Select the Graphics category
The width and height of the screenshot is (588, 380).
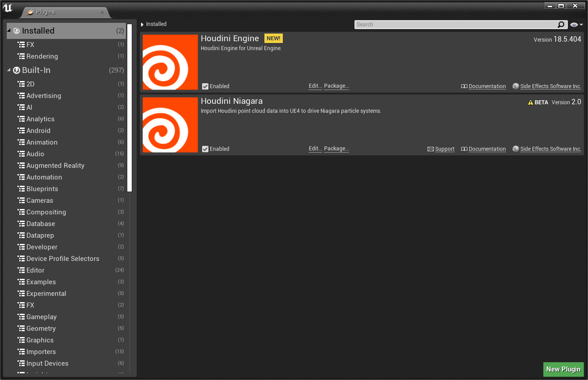pos(66,340)
